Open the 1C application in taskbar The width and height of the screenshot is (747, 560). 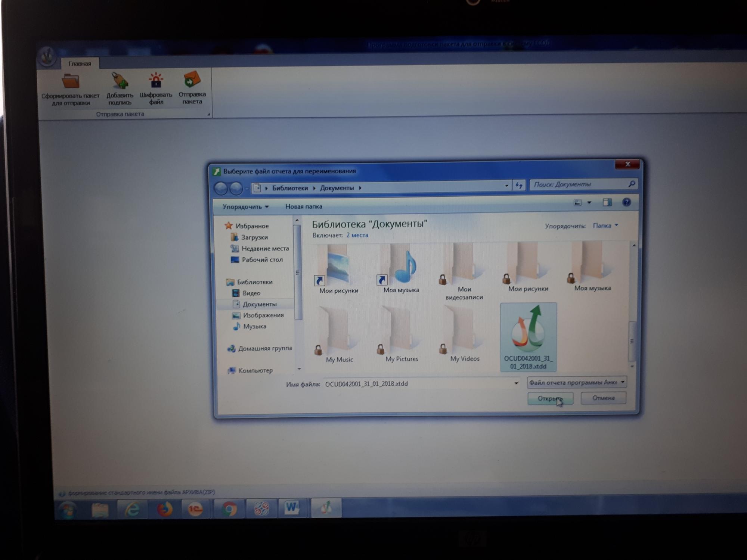coord(195,508)
